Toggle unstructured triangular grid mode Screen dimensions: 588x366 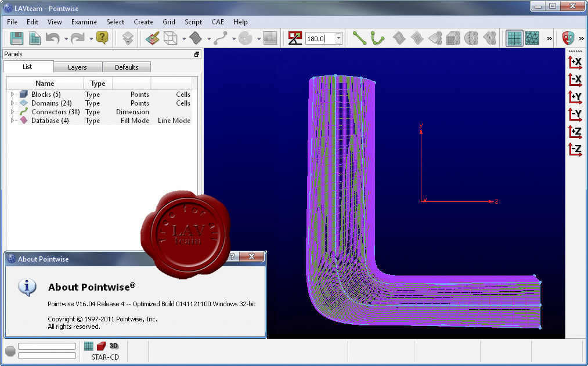[x=532, y=38]
